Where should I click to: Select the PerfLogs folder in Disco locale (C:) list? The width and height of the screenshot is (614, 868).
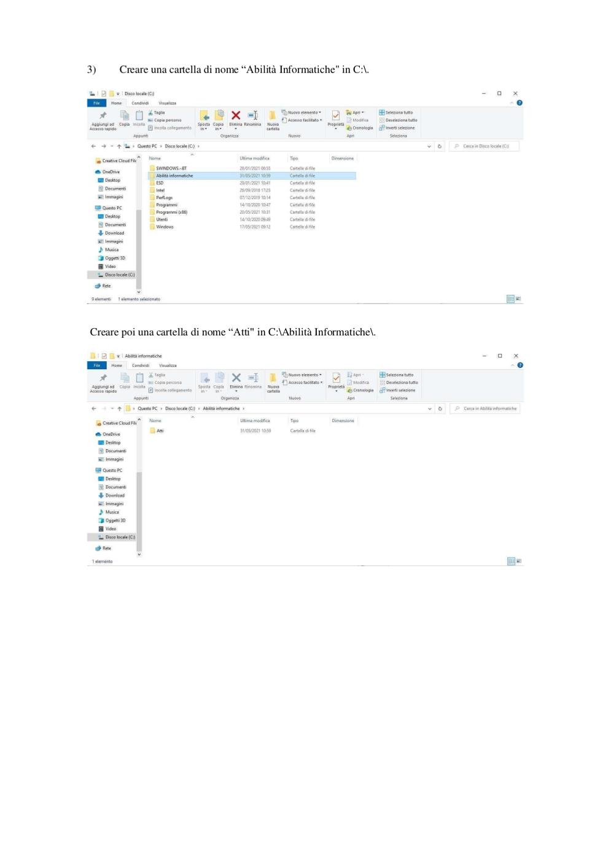click(x=252, y=198)
